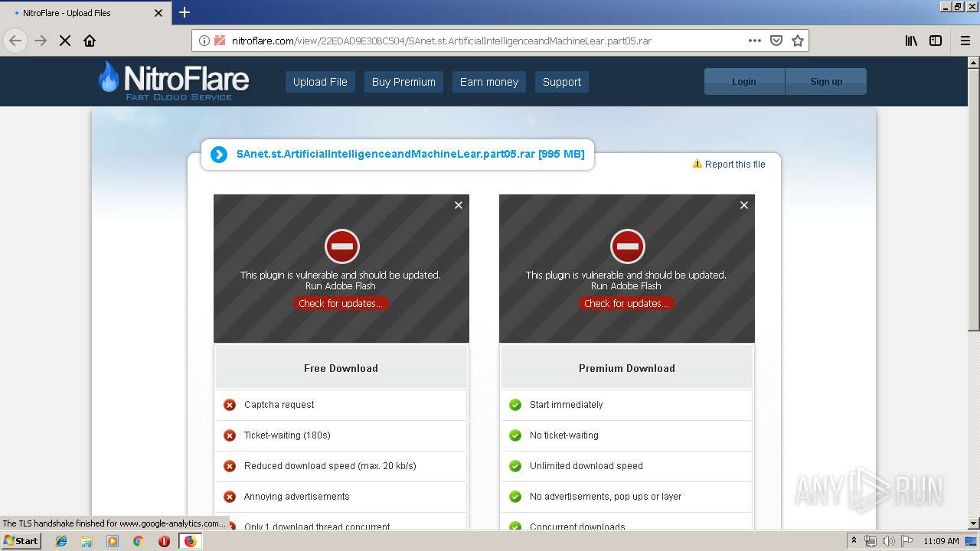Show hidden system tray icons arrow
Image resolution: width=980 pixels, height=551 pixels.
pyautogui.click(x=854, y=540)
